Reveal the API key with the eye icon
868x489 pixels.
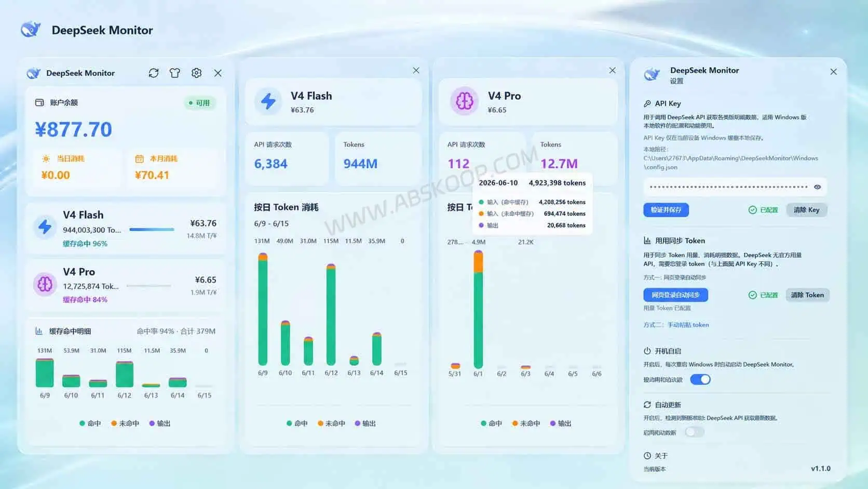tap(817, 187)
